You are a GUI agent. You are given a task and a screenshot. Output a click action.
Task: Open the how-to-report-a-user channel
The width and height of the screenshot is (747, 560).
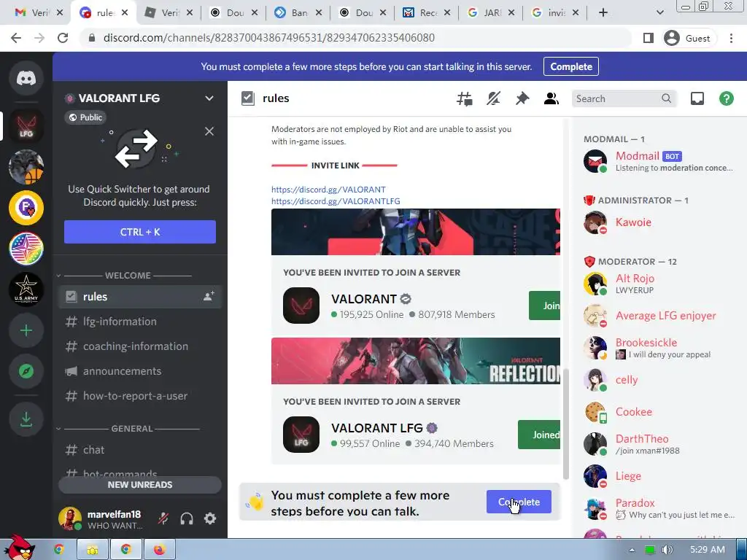click(x=140, y=396)
